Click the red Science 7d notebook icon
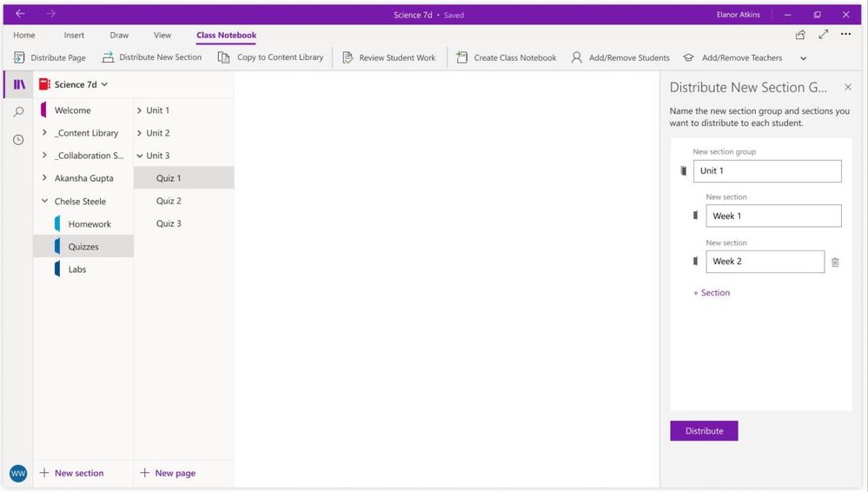868x492 pixels. (x=44, y=84)
